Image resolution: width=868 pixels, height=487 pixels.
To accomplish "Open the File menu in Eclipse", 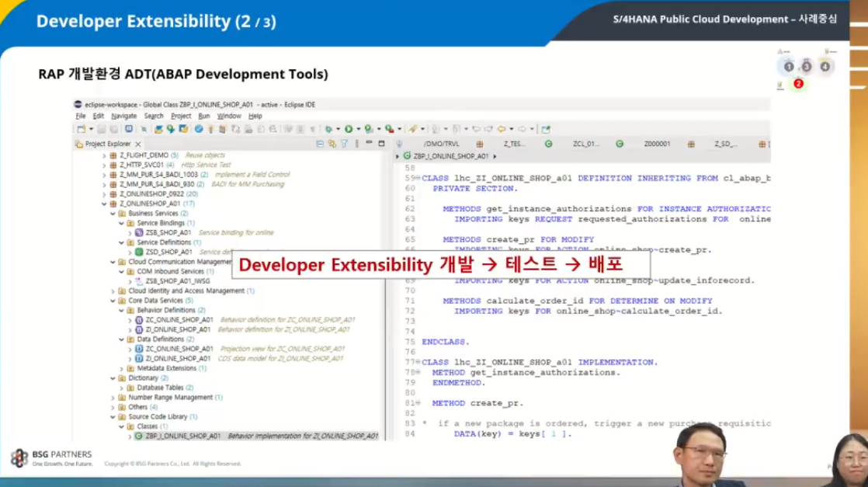I will (x=81, y=116).
